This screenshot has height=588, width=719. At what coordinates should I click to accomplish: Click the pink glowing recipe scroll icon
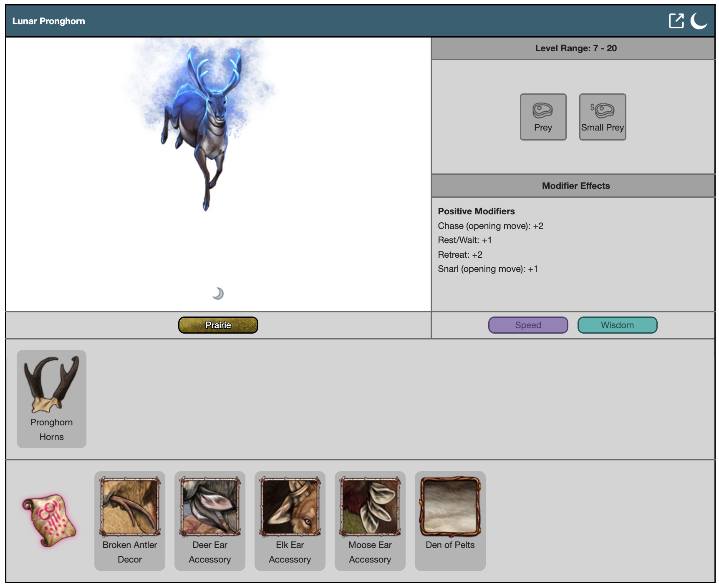coord(49,520)
